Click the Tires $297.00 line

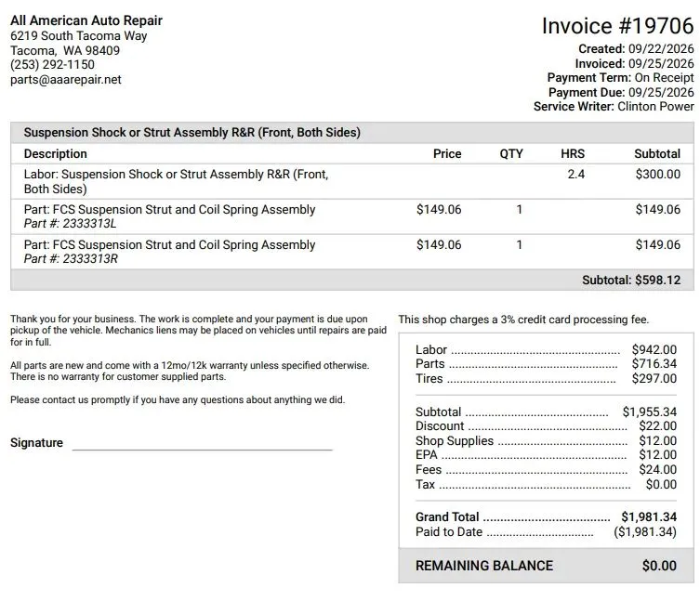(546, 378)
